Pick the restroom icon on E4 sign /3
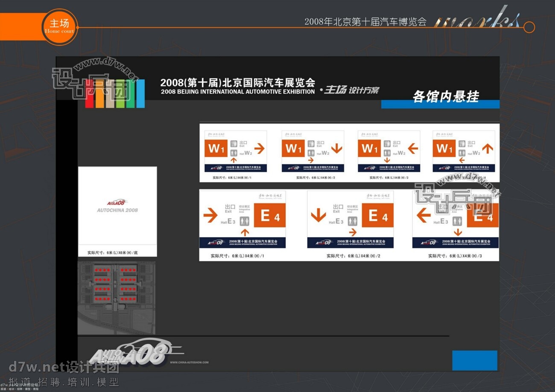The image size is (555, 392). coord(458,221)
